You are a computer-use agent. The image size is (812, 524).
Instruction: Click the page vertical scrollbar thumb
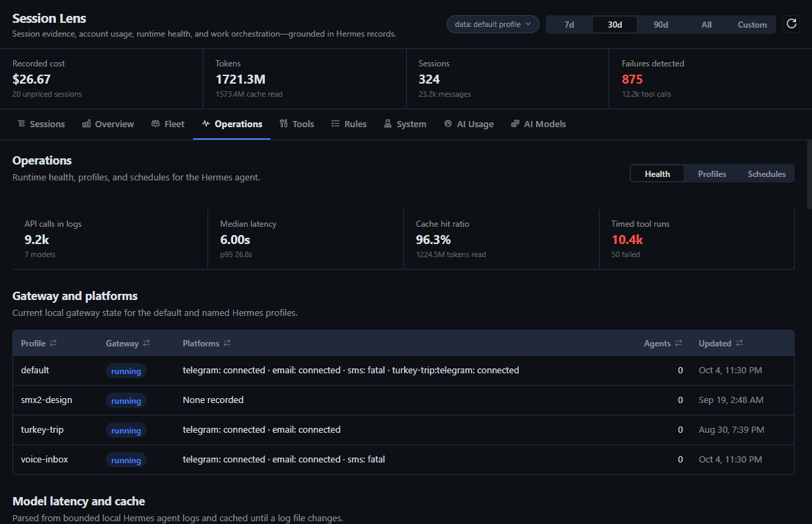(809, 174)
